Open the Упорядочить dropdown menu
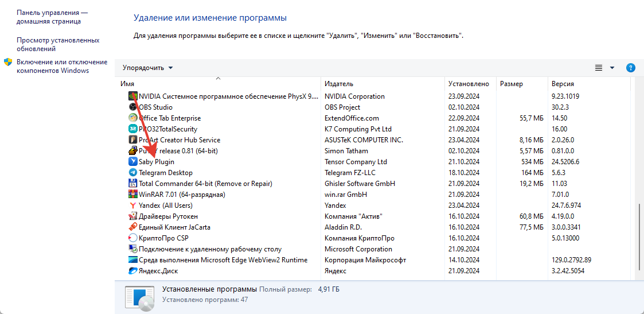The image size is (644, 314). click(147, 68)
